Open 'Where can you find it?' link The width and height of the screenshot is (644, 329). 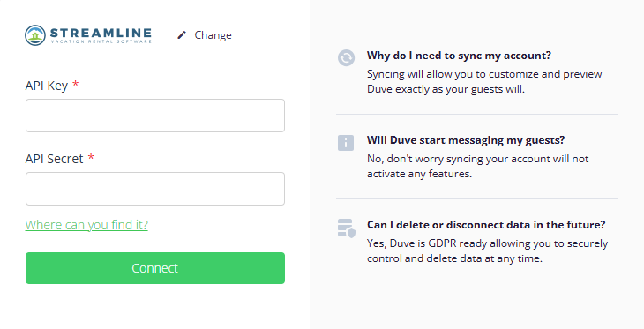(86, 225)
